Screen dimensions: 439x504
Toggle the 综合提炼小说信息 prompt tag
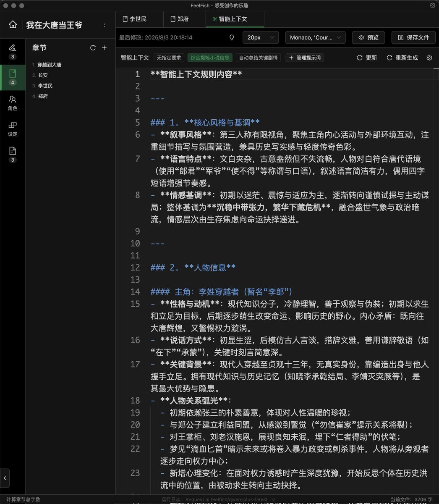tap(210, 58)
